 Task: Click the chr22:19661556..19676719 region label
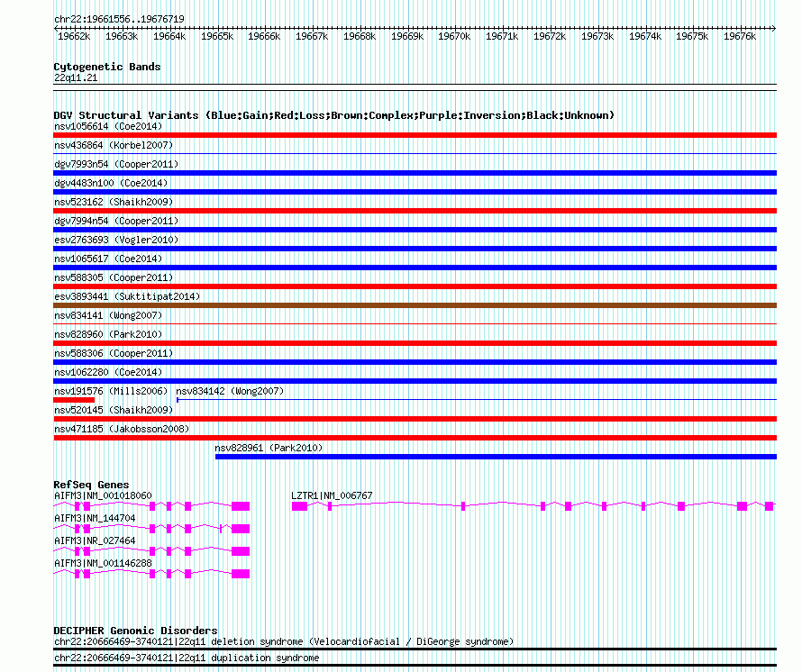click(119, 19)
